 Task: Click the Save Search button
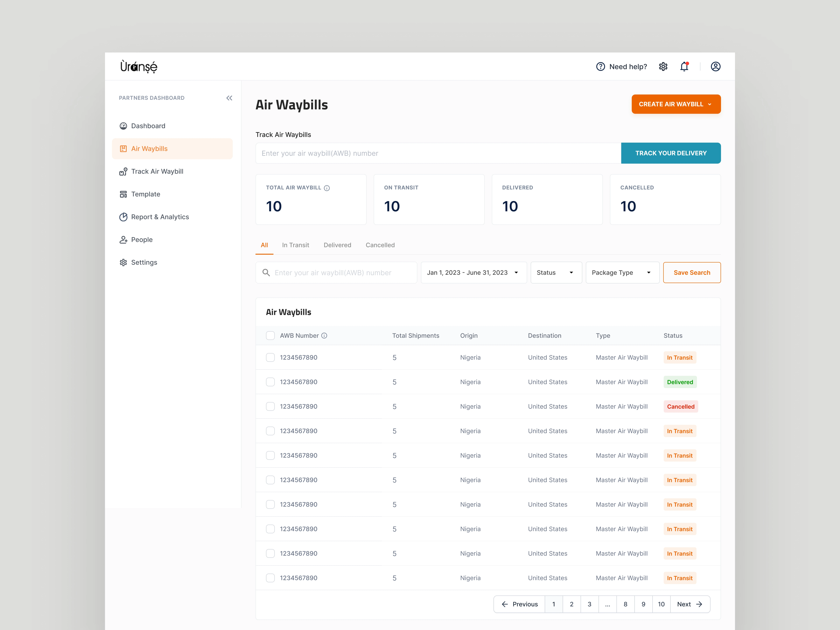(692, 273)
